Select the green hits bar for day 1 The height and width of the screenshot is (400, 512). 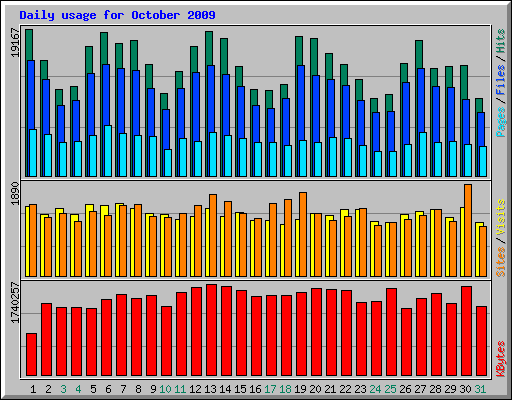29,45
